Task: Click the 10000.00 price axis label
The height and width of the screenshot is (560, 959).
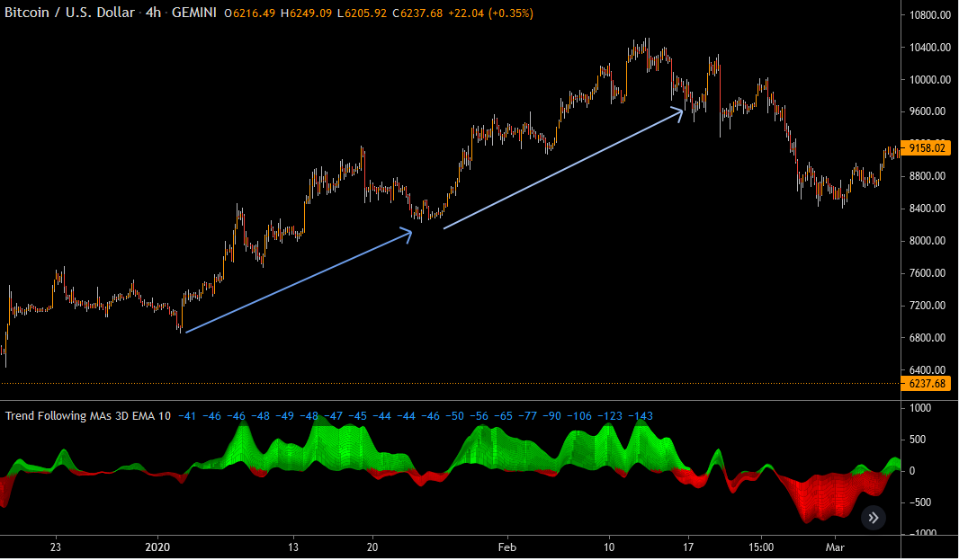Action: (x=929, y=80)
